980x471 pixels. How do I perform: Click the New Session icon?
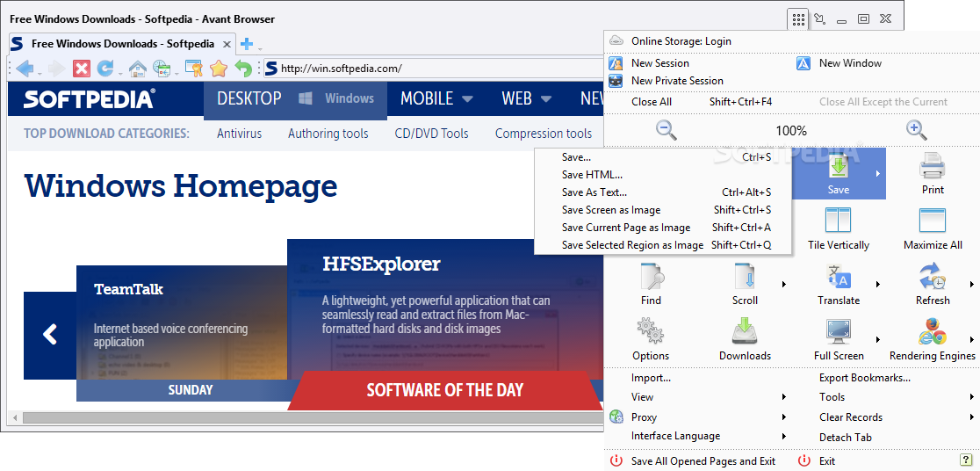pos(616,63)
